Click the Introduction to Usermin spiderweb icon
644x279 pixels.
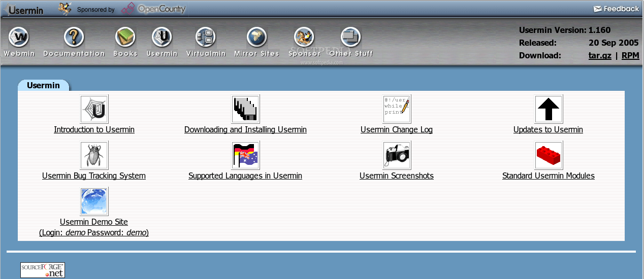(94, 109)
